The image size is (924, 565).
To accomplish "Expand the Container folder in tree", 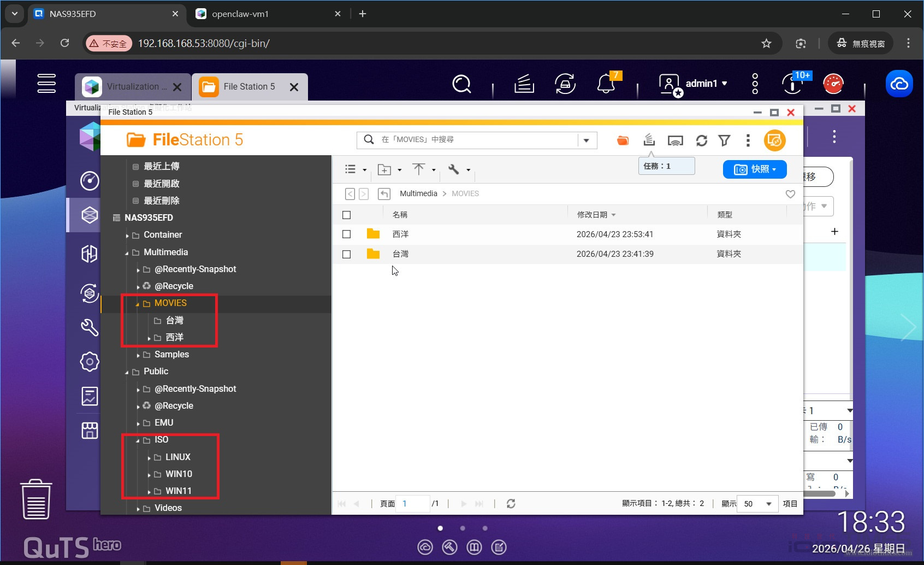I will (x=127, y=236).
